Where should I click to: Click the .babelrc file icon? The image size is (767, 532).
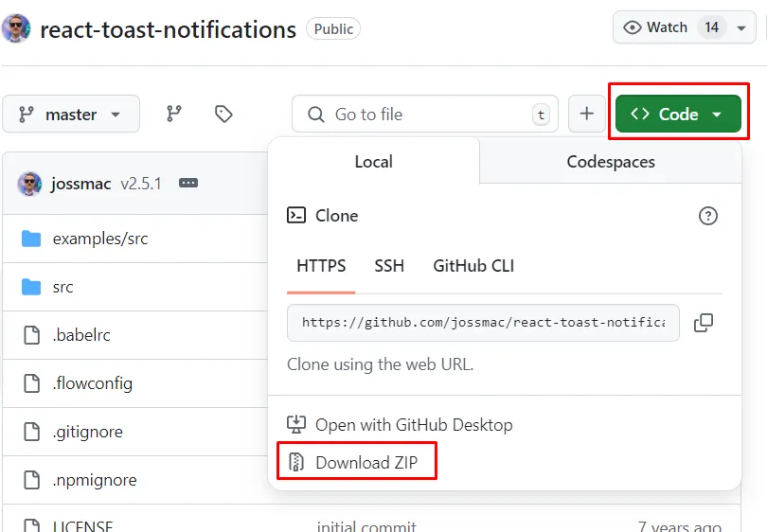(32, 335)
